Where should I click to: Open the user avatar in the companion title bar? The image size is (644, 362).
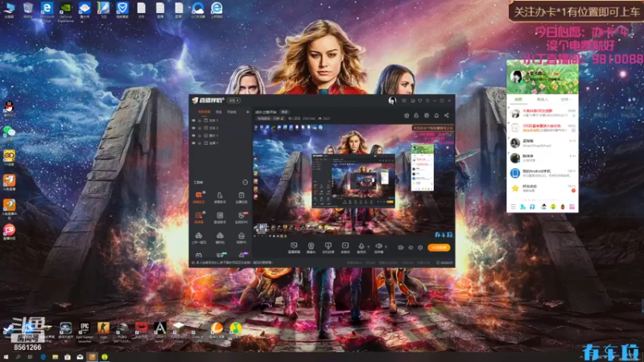click(392, 101)
